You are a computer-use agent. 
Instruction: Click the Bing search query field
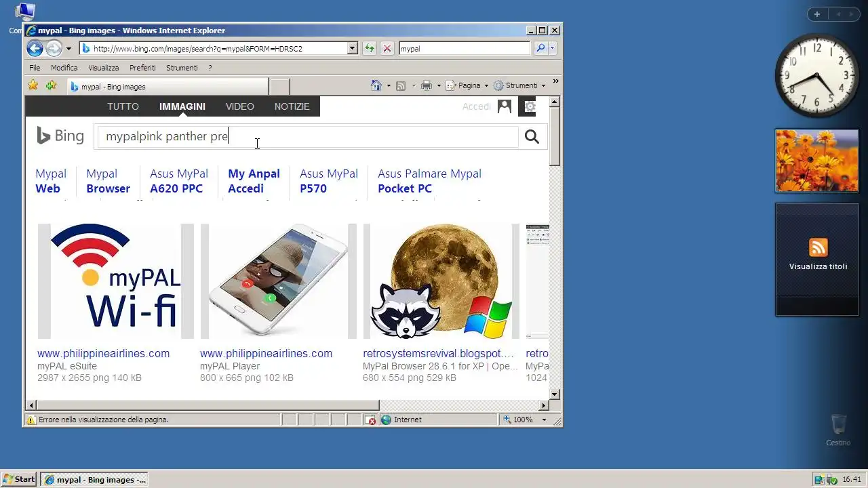[x=309, y=136]
